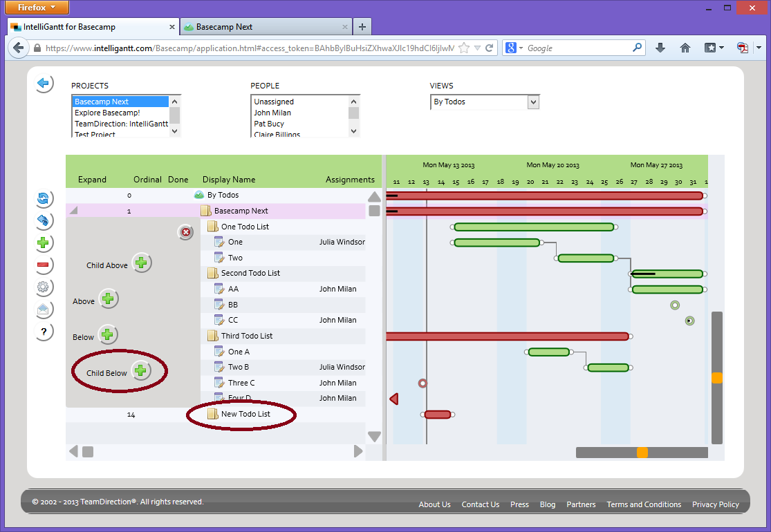Image resolution: width=771 pixels, height=532 pixels.
Task: Collapse the Basecamp Next row expander triangle
Action: 73,211
